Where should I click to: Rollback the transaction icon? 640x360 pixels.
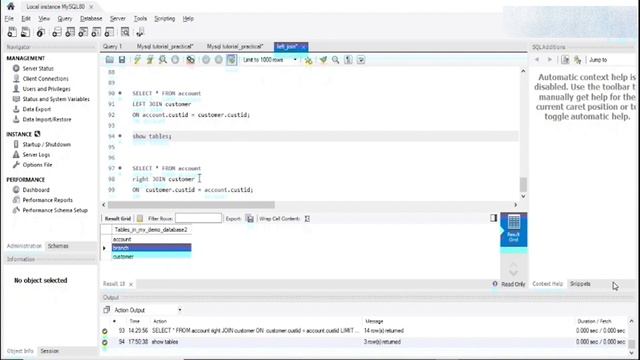click(219, 60)
